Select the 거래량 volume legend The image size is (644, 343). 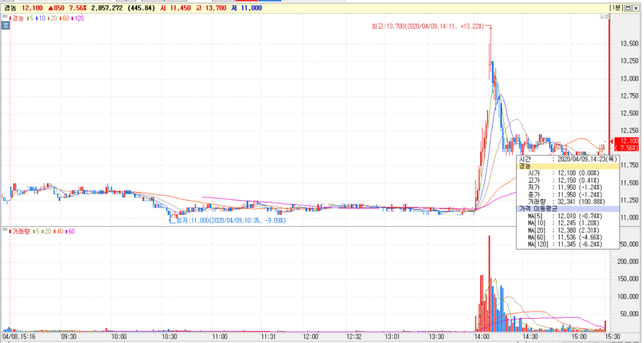(x=19, y=232)
